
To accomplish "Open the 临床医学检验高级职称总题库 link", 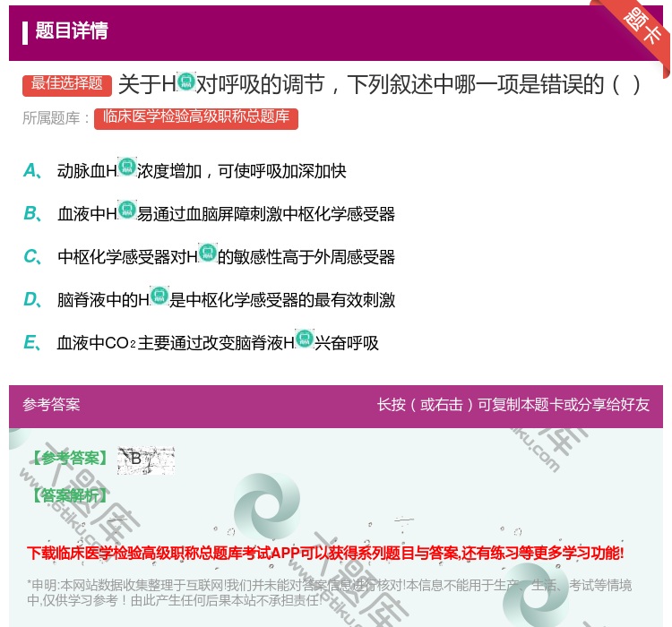I will [x=196, y=118].
